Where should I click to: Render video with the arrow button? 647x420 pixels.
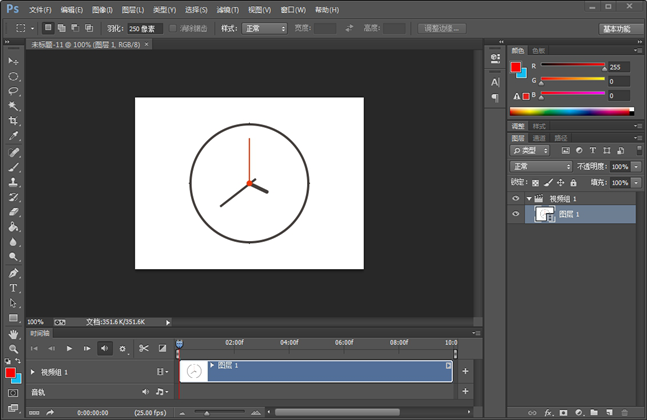click(x=50, y=412)
